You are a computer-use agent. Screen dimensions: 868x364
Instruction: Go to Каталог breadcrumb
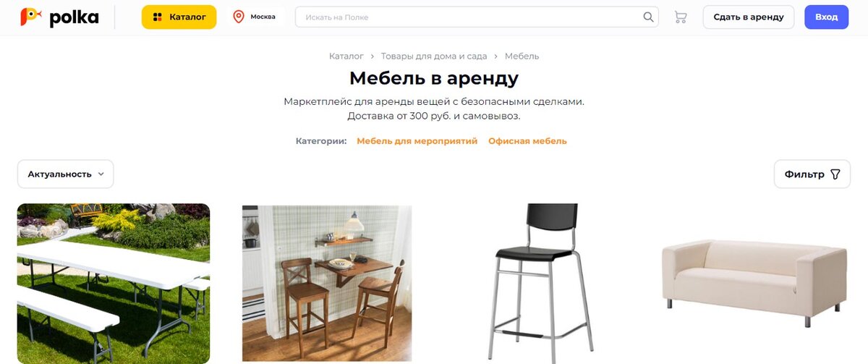click(x=346, y=56)
